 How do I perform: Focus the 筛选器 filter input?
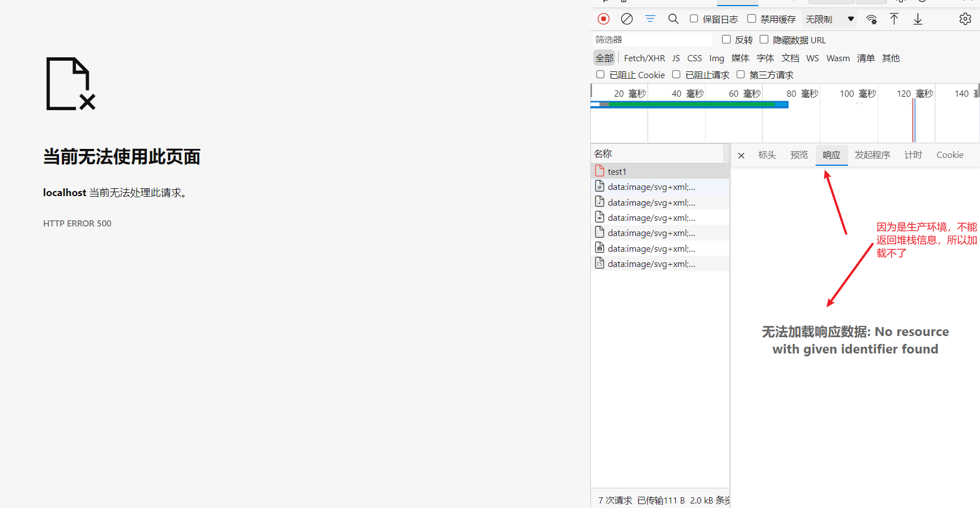[x=652, y=39]
